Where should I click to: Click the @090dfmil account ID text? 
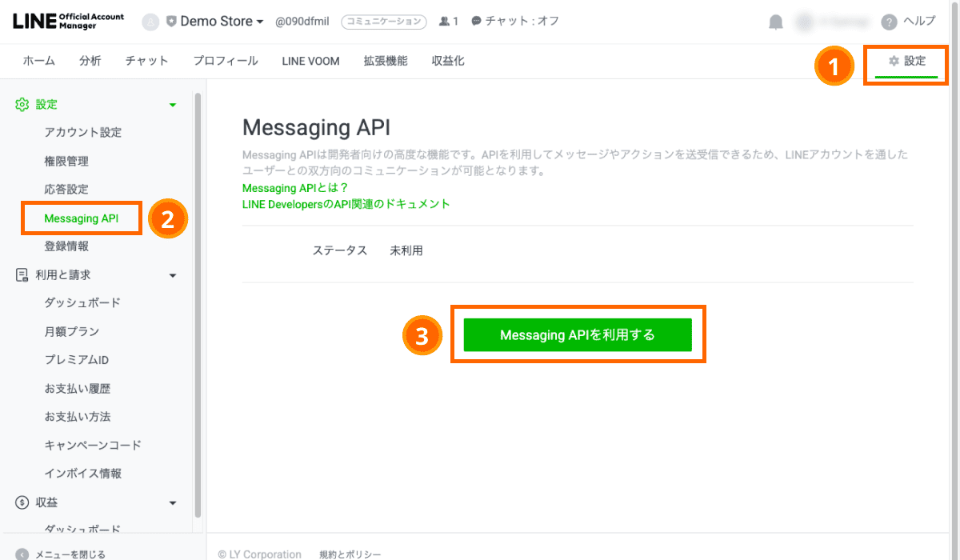pyautogui.click(x=302, y=22)
